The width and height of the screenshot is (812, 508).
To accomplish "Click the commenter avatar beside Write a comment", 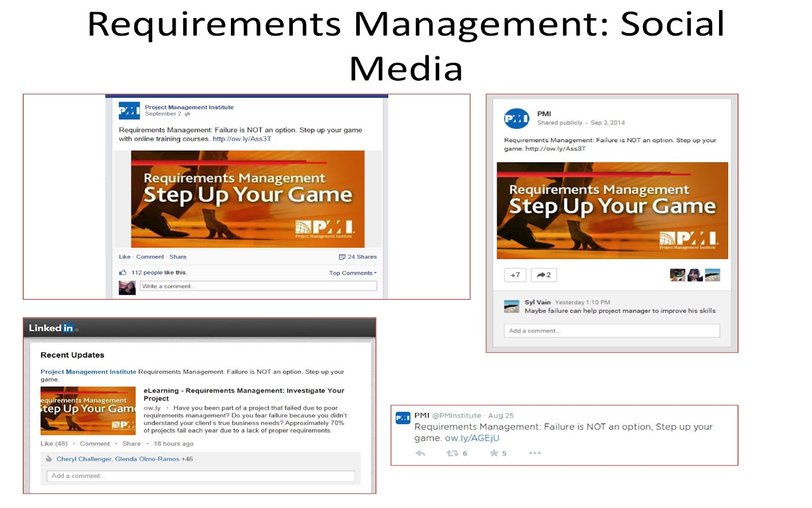I will click(x=127, y=288).
